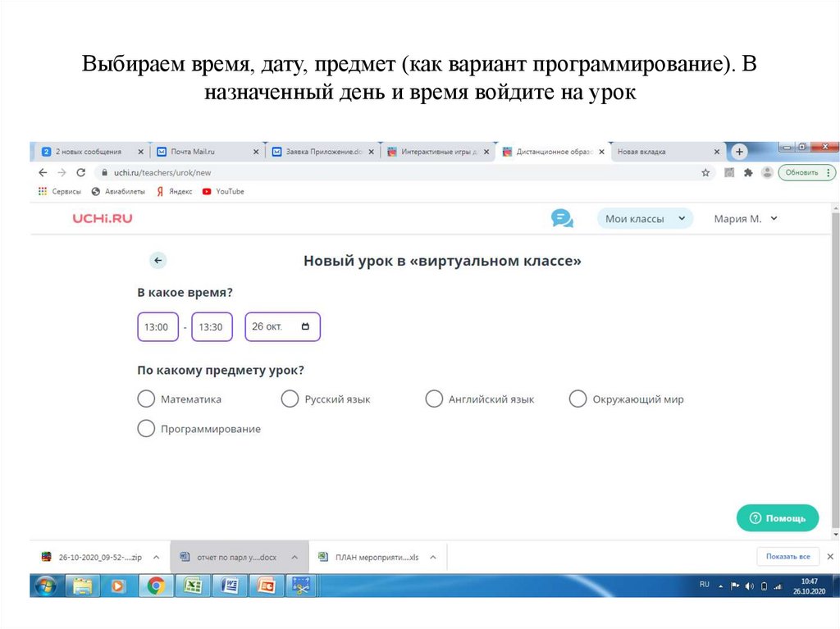Expand options for the xls download
The image size is (840, 629).
click(433, 557)
